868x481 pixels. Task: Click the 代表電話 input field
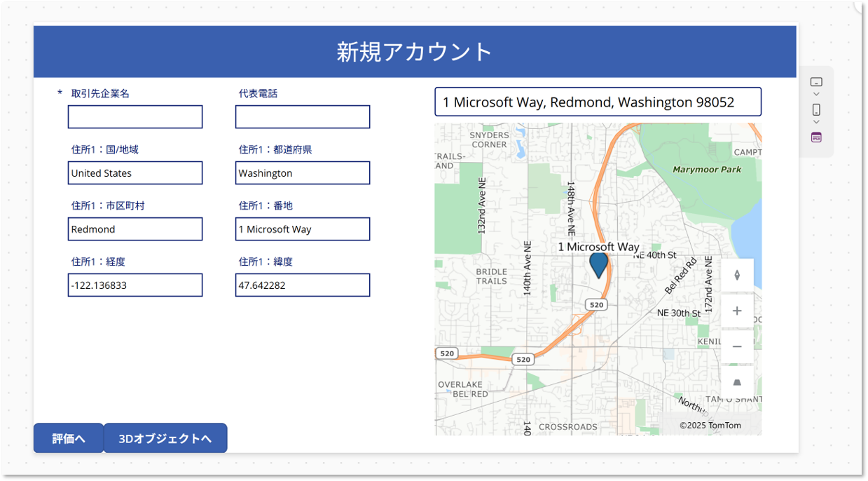[303, 117]
